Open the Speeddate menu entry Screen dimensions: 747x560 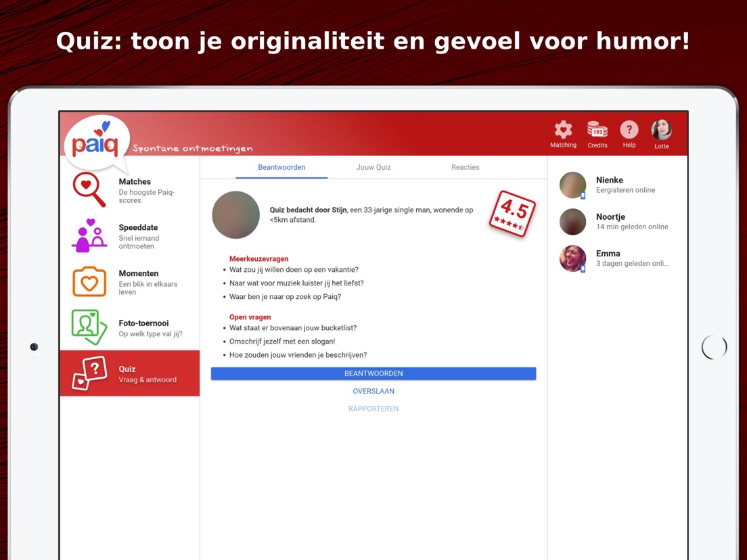tap(130, 236)
